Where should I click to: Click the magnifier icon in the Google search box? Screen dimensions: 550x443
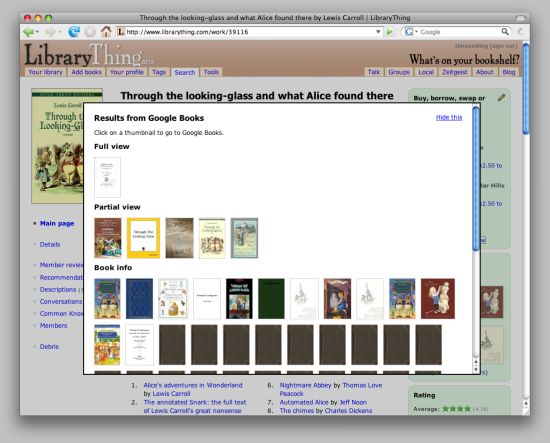tap(505, 32)
